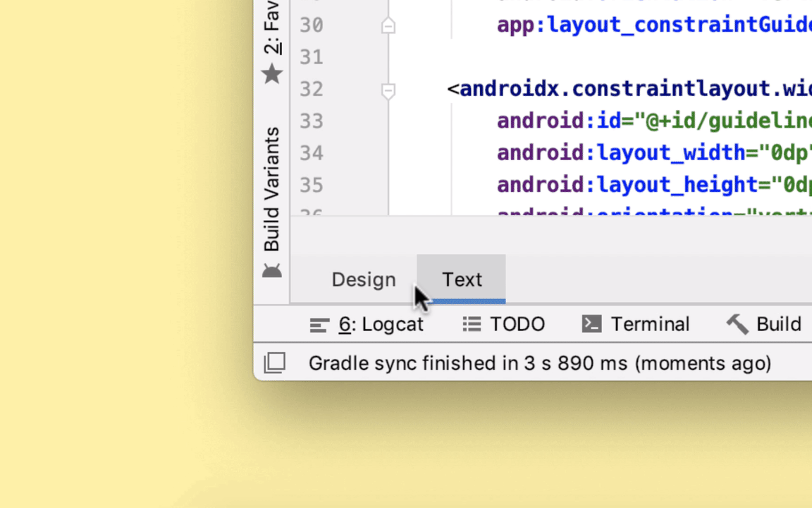Switch to the Design tab

(364, 279)
